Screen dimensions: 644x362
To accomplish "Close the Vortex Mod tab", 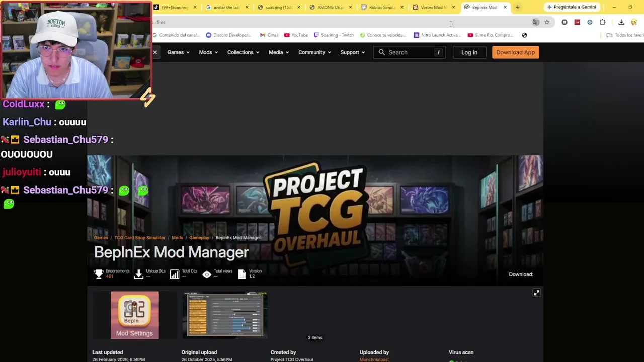I will 453,7.
